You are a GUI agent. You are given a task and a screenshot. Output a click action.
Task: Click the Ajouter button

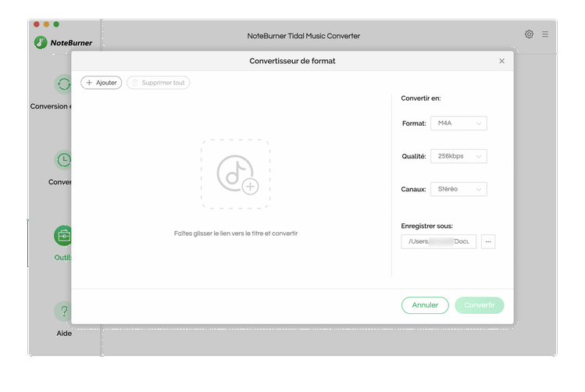(x=102, y=83)
